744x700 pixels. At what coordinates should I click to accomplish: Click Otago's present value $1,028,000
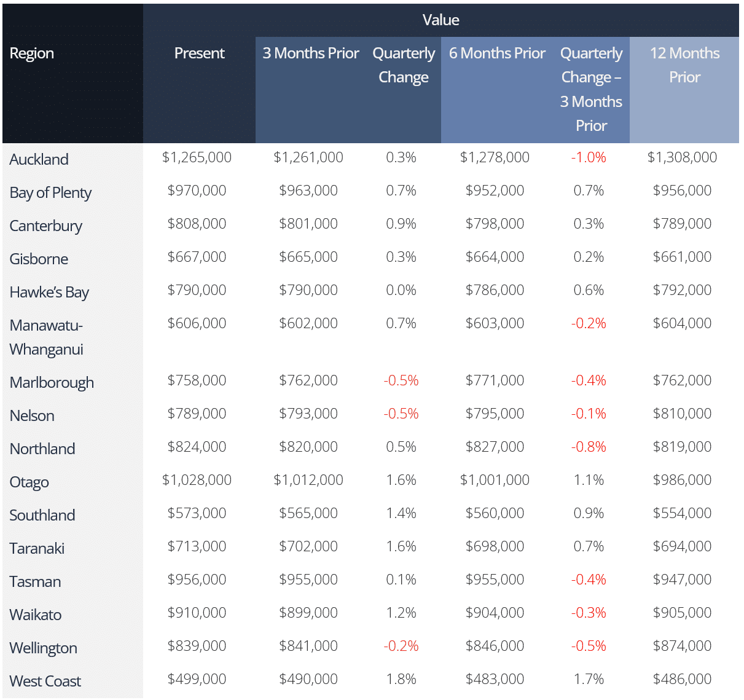click(x=197, y=480)
